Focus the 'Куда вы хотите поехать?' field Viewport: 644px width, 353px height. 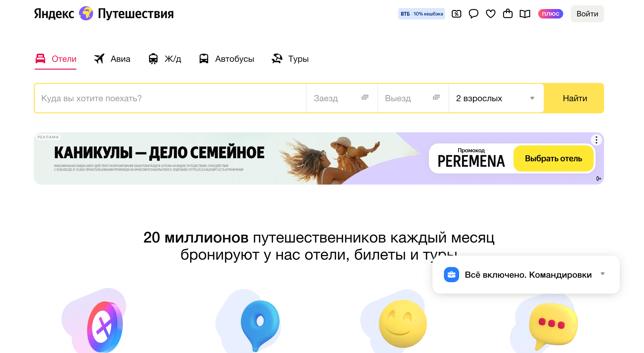tap(170, 98)
